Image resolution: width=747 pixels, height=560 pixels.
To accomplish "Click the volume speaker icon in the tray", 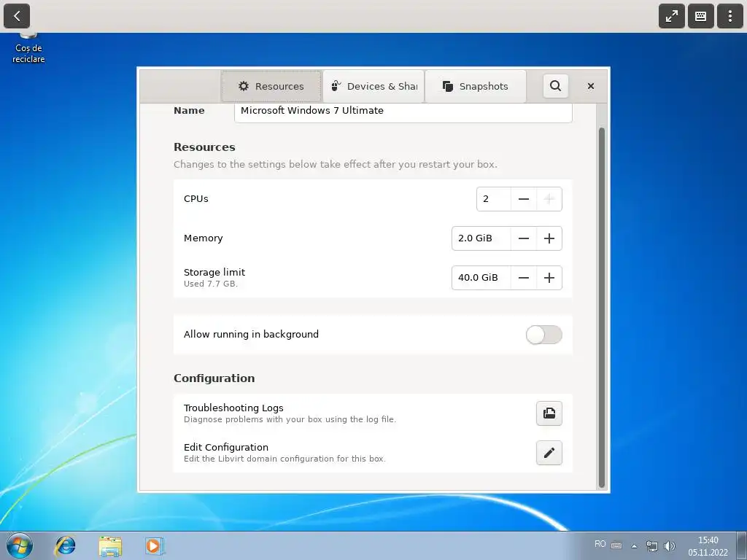I will (670, 546).
